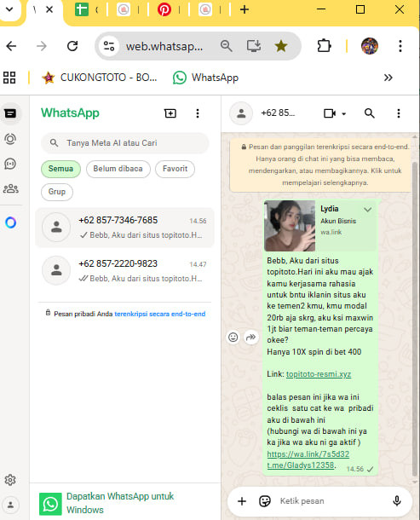Screen dimensions: 420x520
Task: Expand the call options dropdown arrow
Action: [x=344, y=113]
